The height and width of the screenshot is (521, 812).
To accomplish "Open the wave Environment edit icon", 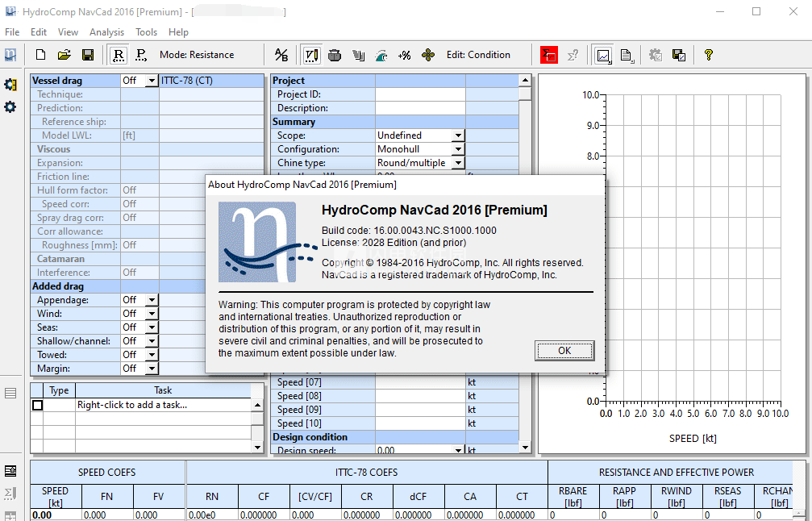I will coord(381,55).
